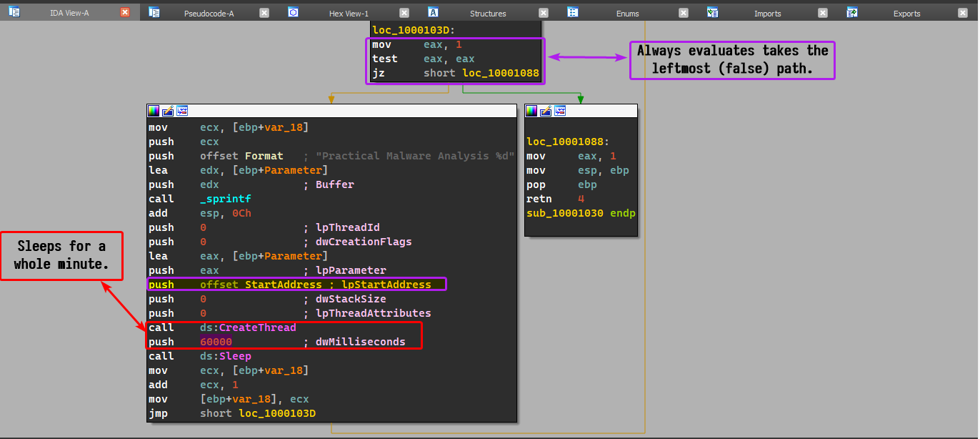
Task: Click group-nodes icon on the CreateThread node
Action: [x=182, y=111]
